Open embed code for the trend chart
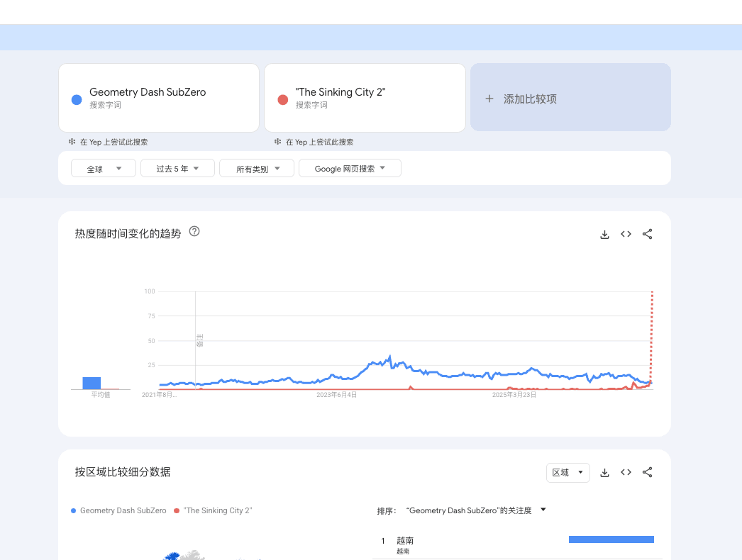The width and height of the screenshot is (742, 560). tap(626, 234)
